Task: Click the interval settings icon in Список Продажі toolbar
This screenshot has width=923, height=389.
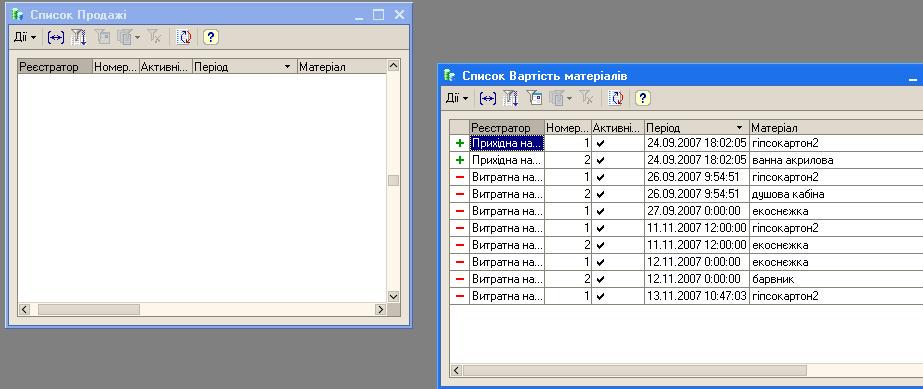Action: point(55,37)
